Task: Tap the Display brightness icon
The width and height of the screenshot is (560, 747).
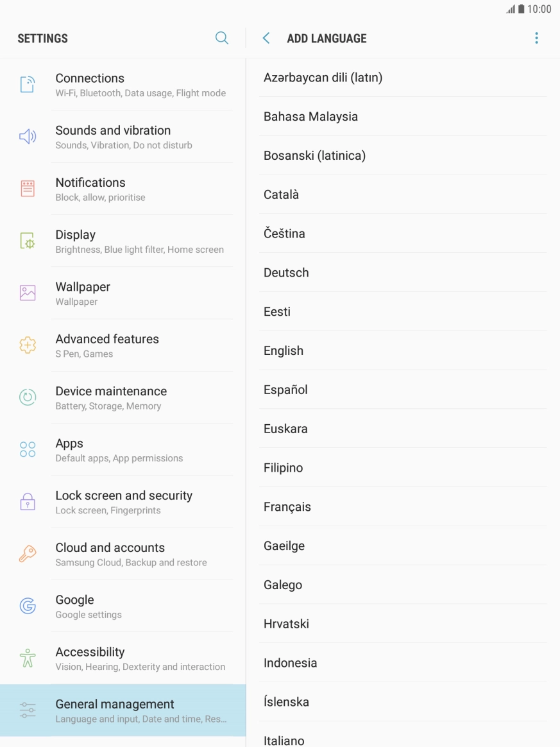Action: coord(28,241)
